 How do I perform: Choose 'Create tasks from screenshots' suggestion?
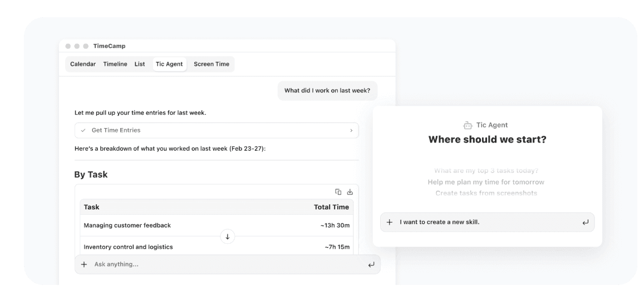[486, 193]
